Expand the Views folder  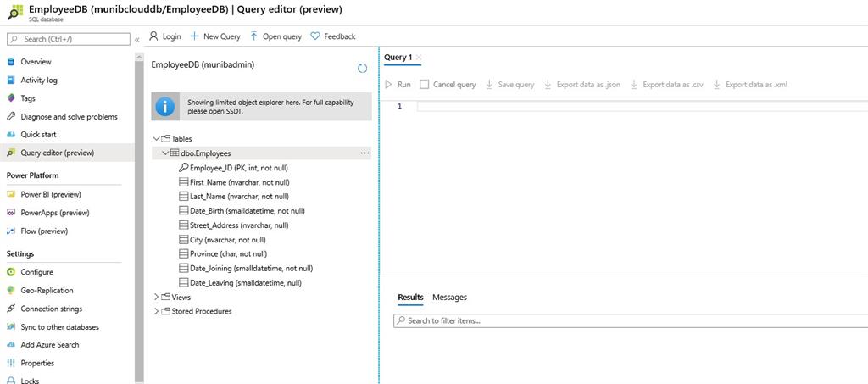pos(156,298)
